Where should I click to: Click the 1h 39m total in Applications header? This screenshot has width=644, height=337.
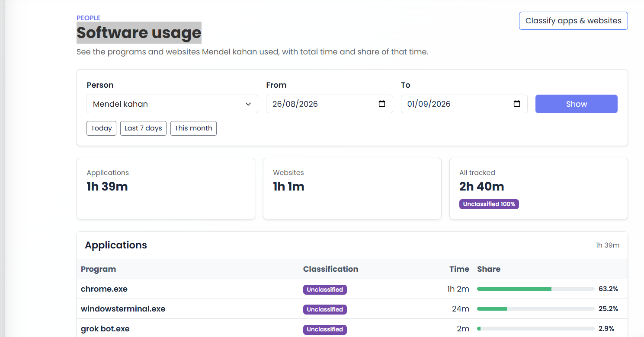tap(607, 245)
